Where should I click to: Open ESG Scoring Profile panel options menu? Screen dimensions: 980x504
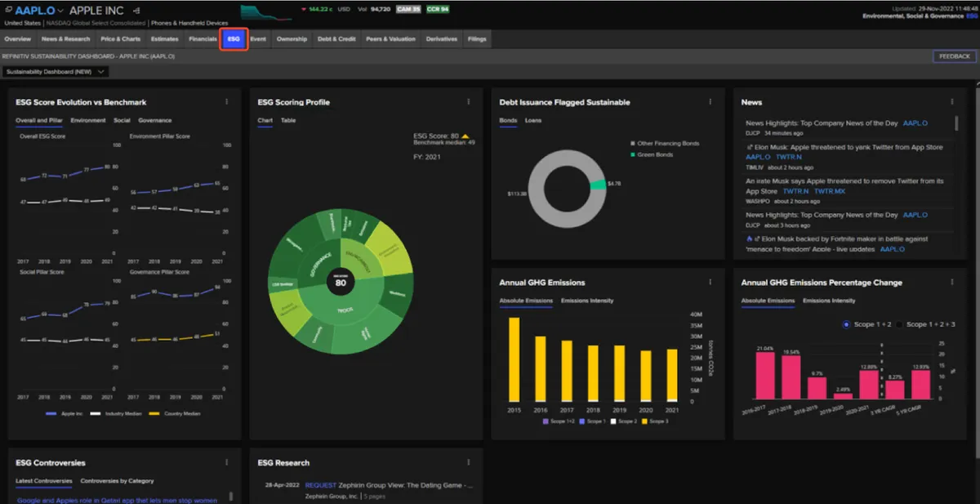[x=469, y=102]
